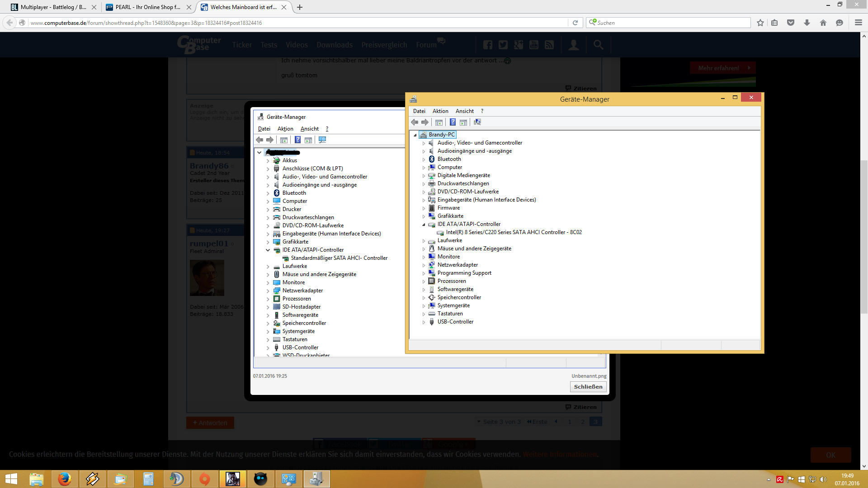Expand the USB-Controller category
This screenshot has height=488, width=868.
[424, 322]
